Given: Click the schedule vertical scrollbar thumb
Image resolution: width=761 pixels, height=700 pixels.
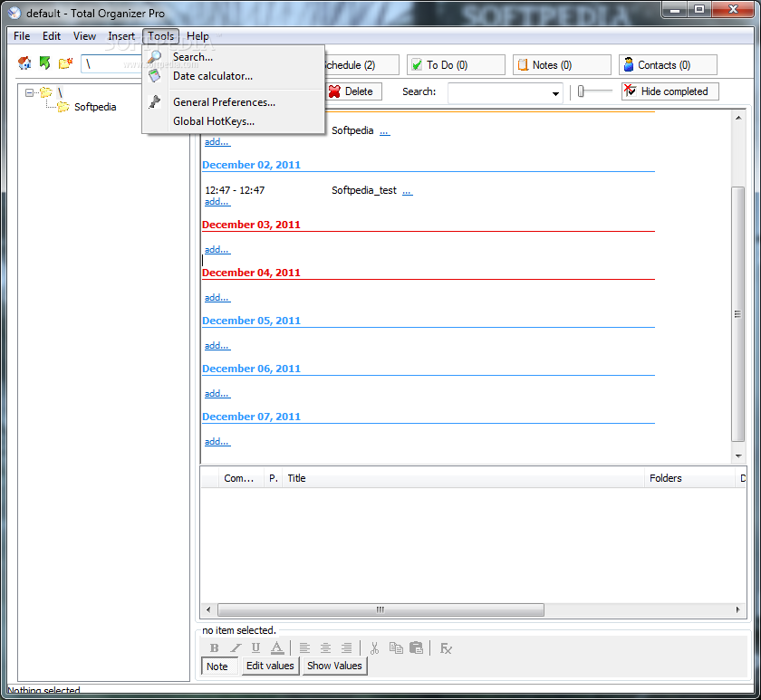Looking at the screenshot, I should pos(737,314).
